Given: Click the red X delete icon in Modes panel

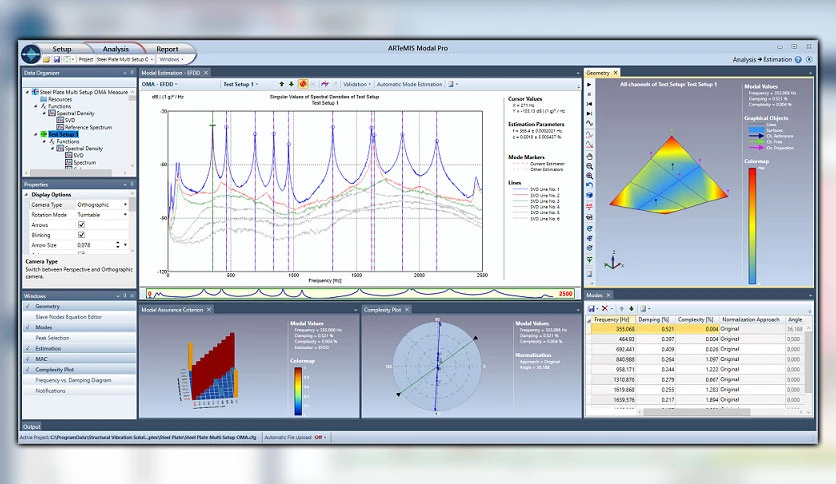Looking at the screenshot, I should pos(605,309).
